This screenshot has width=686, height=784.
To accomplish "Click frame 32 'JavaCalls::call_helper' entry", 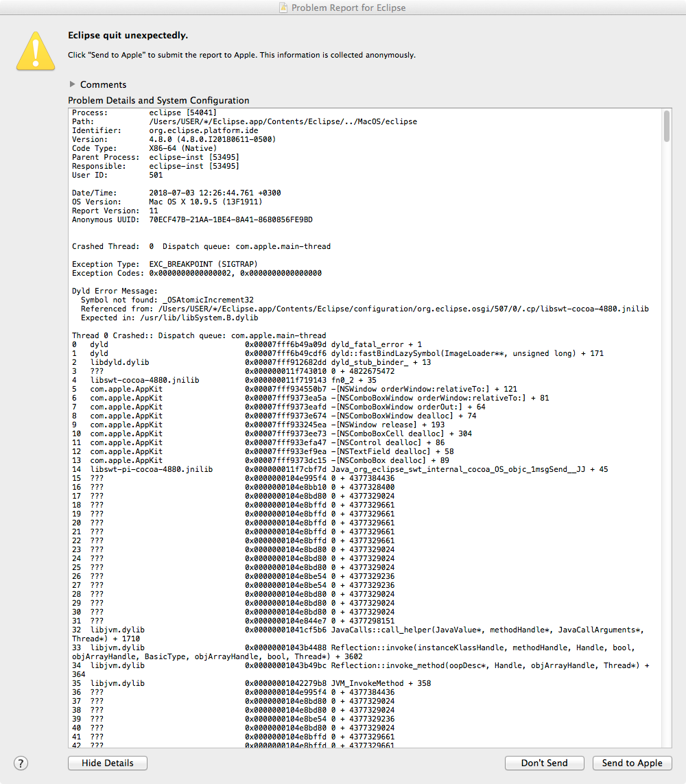I will click(358, 634).
